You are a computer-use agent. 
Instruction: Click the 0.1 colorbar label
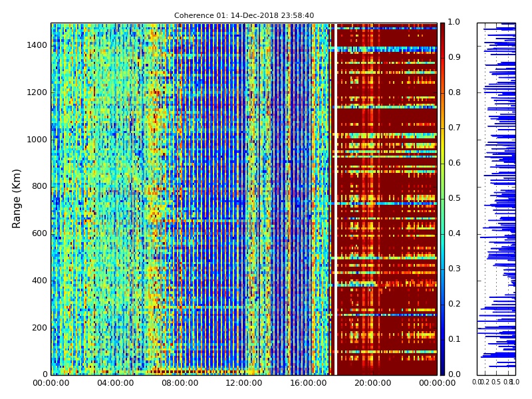coord(454,339)
